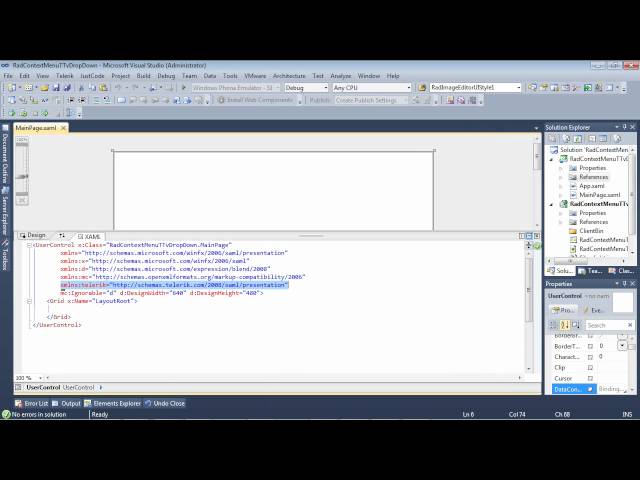Viewport: 640px width, 480px height.
Task: Click the Save All toolbar icon
Action: click(x=67, y=87)
